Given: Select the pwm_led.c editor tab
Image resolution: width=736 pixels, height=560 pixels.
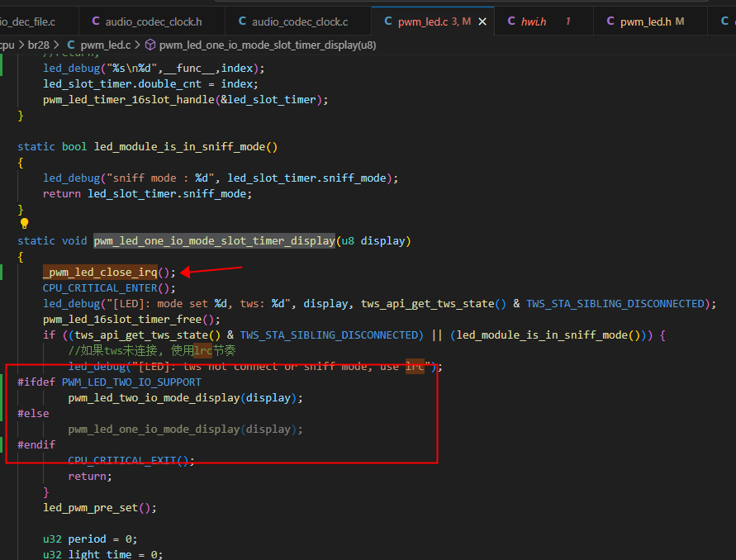Looking at the screenshot, I should [x=432, y=21].
